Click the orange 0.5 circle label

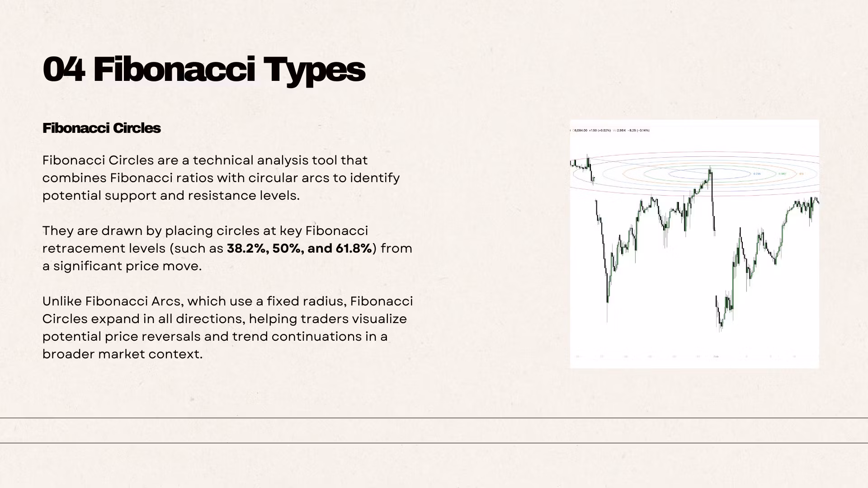(x=801, y=174)
